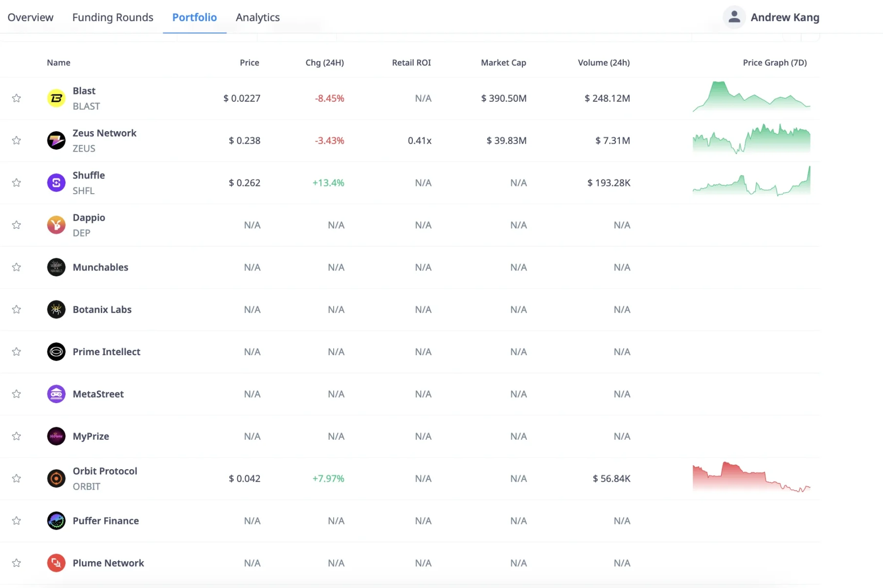Click the Botanix Labs spider logo

tap(56, 310)
